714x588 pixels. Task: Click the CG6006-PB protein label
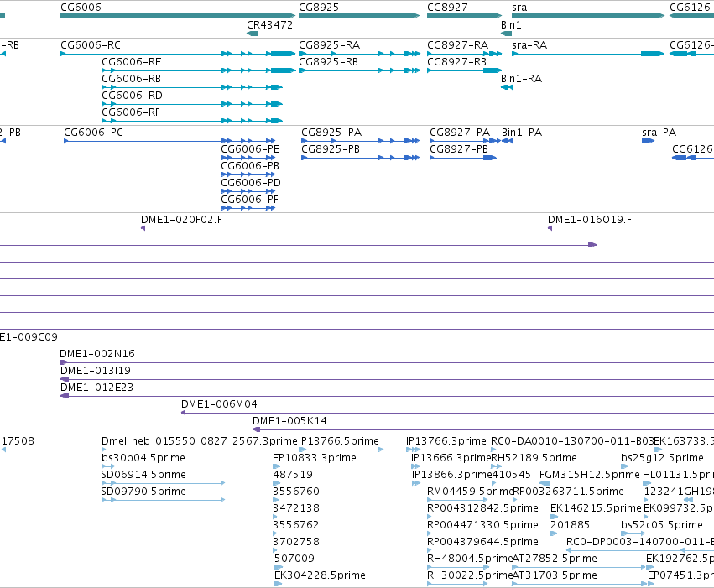pyautogui.click(x=250, y=166)
